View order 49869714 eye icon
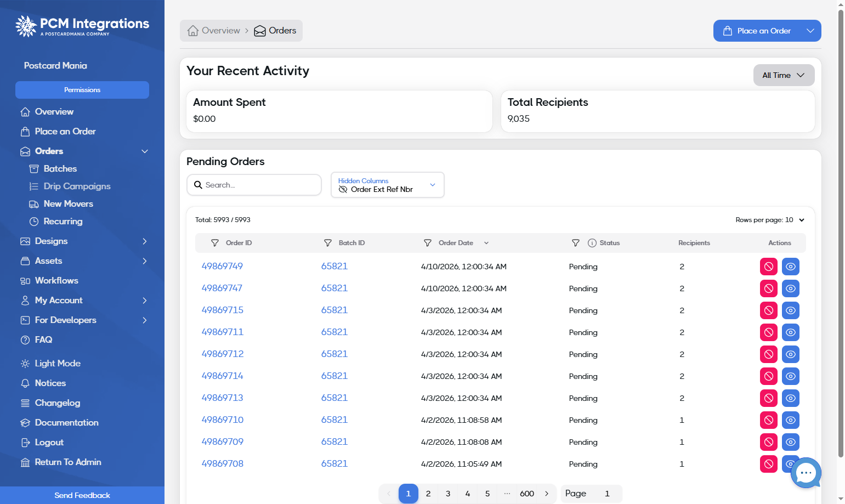Screen dimensions: 845x504 791,376
